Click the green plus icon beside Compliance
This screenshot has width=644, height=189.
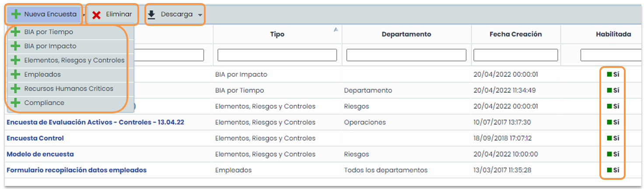pos(15,103)
